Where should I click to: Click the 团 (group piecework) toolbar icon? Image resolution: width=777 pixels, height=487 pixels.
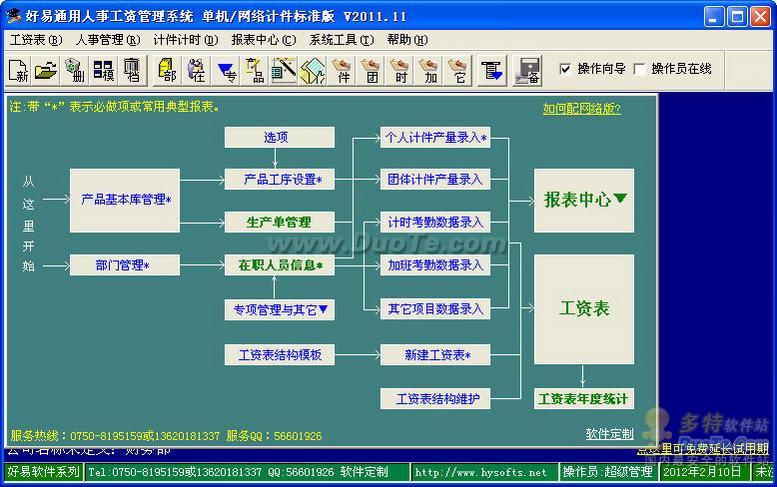tap(371, 70)
